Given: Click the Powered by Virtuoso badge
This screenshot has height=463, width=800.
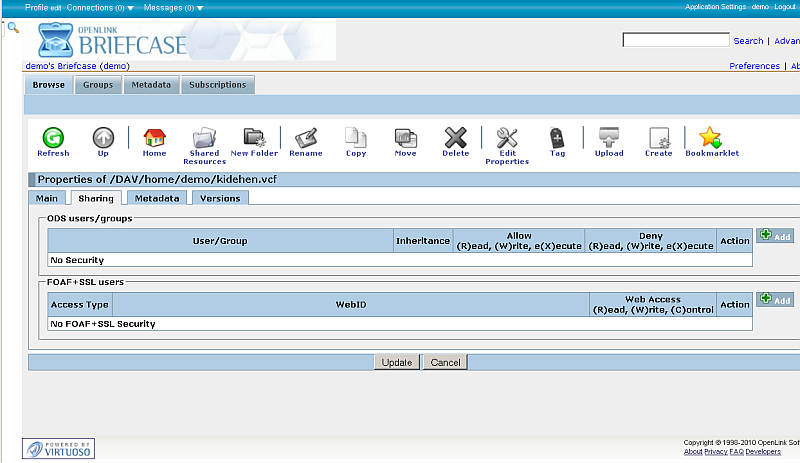Looking at the screenshot, I should (58, 448).
